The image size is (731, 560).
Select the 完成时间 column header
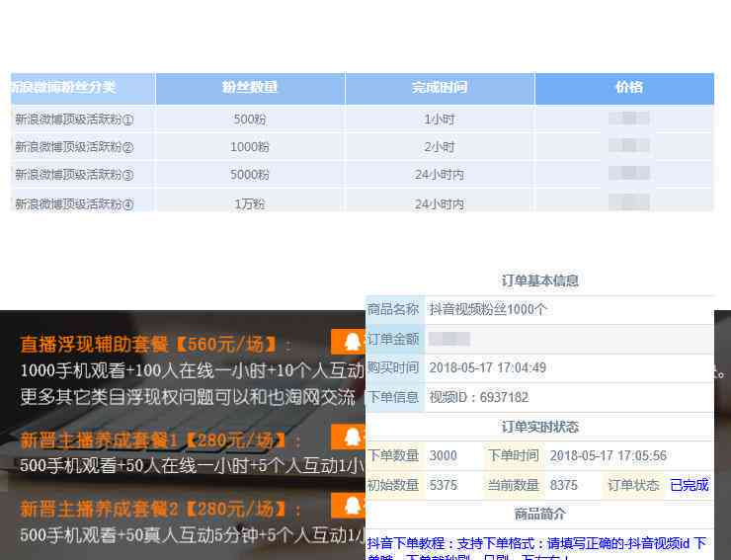click(440, 88)
